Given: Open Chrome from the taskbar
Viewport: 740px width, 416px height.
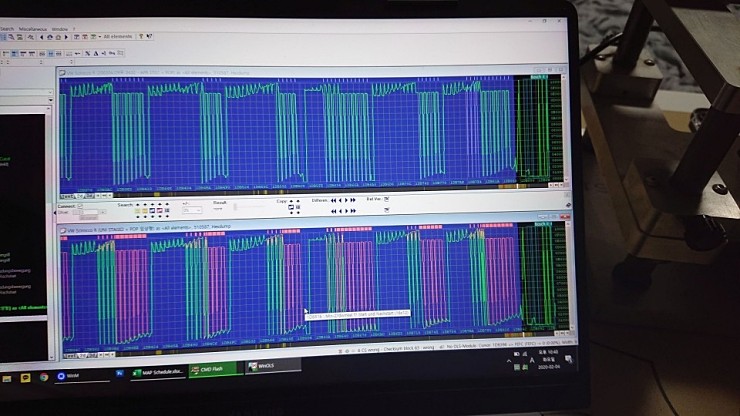Looking at the screenshot, I should [x=44, y=377].
